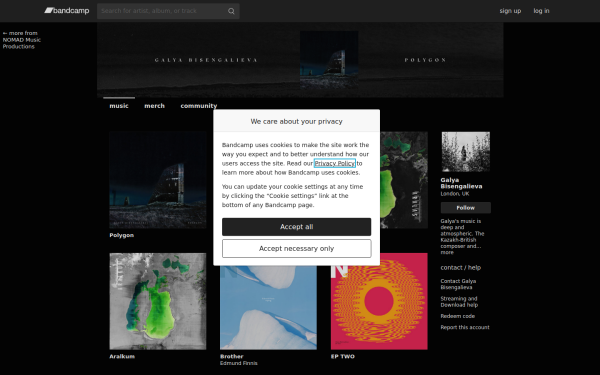This screenshot has width=600, height=375.
Task: Accept all cookies
Action: pos(297,227)
